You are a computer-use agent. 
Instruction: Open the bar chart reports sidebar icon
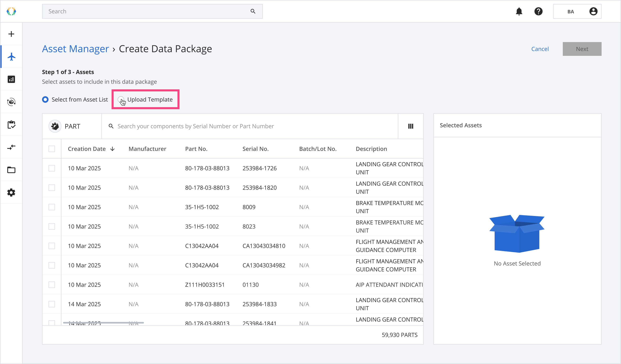pos(11,79)
